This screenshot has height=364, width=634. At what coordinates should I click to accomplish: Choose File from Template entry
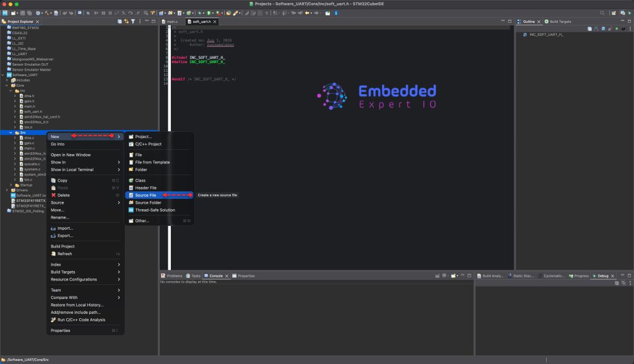[x=159, y=162]
